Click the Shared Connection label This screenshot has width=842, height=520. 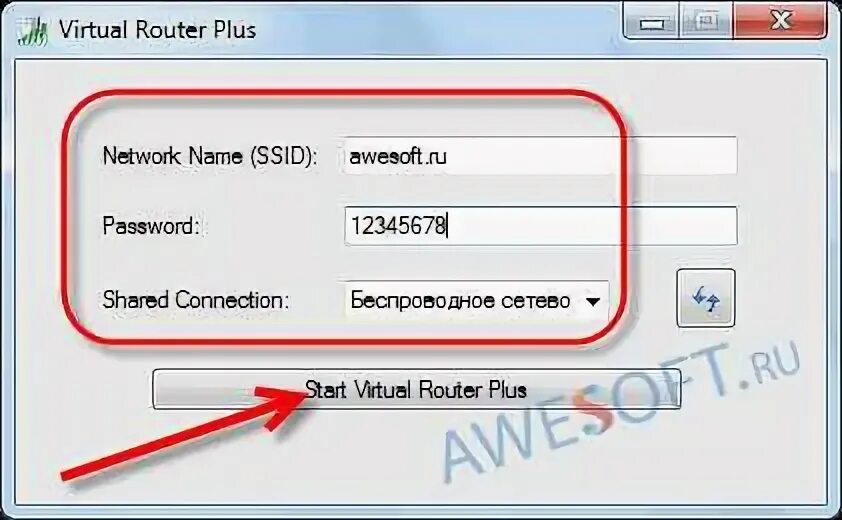pyautogui.click(x=195, y=300)
